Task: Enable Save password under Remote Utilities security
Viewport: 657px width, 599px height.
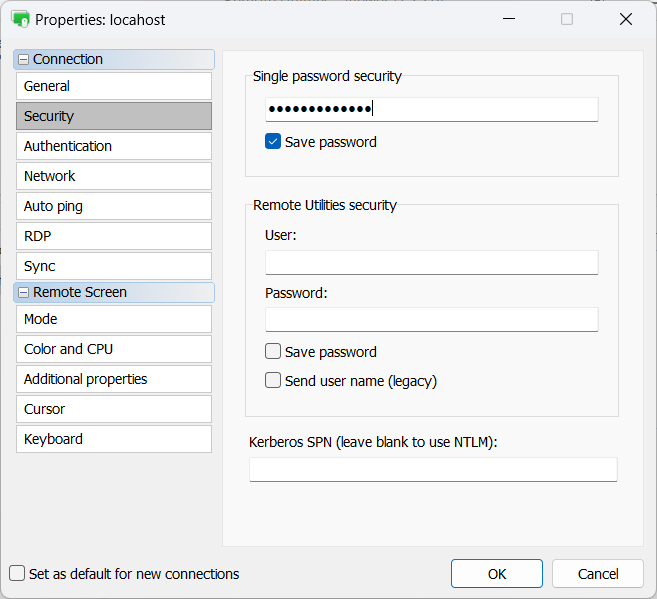Action: [273, 352]
